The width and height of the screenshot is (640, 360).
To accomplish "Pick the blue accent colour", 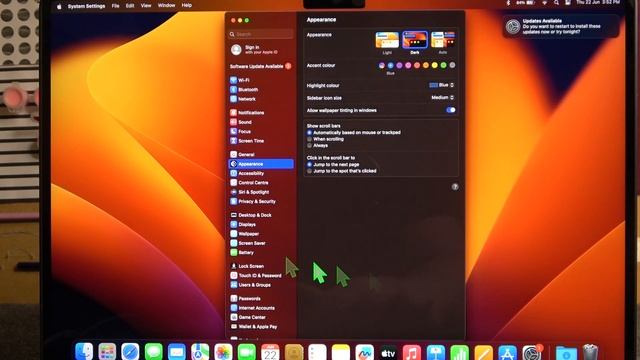I will coord(391,65).
